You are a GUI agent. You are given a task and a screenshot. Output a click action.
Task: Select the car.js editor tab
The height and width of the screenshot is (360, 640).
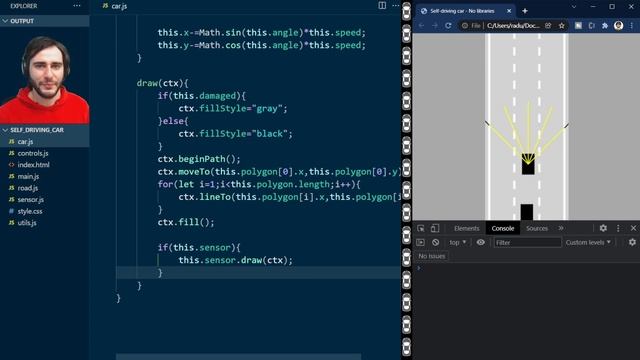[x=115, y=6]
